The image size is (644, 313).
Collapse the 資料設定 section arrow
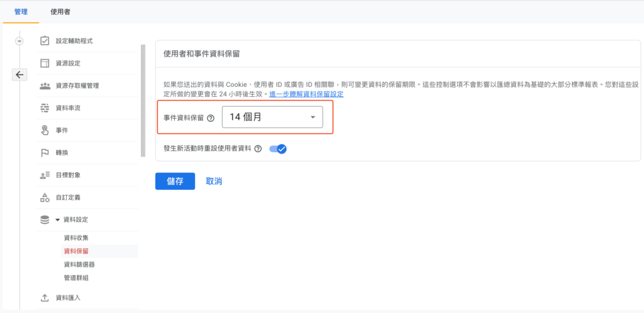click(x=57, y=220)
